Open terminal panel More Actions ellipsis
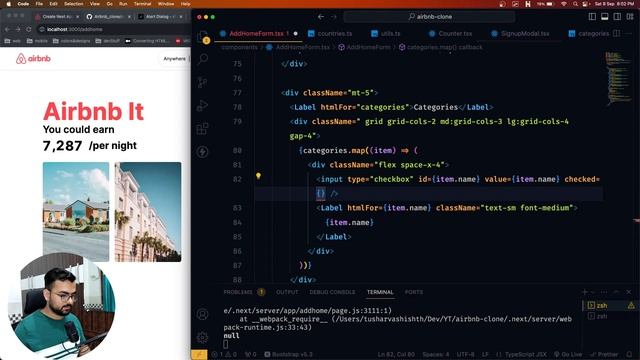640x360 pixels. (x=604, y=292)
